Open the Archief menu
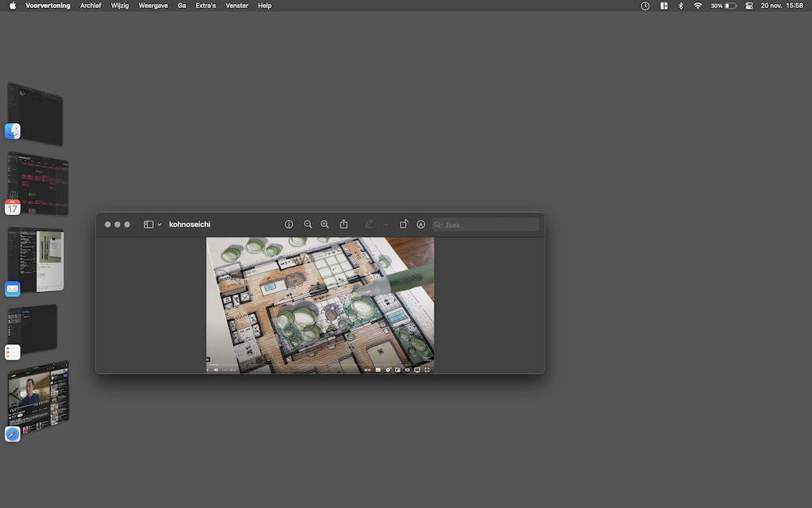 (90, 6)
